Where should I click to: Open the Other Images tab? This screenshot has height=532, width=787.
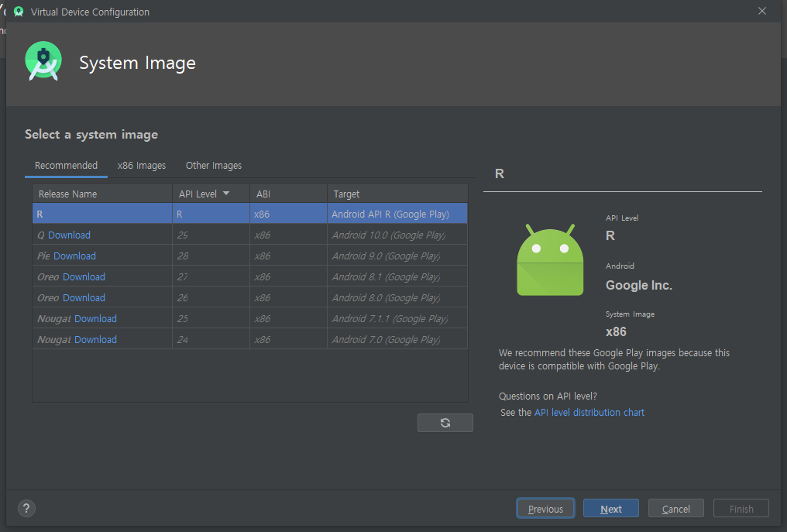[x=214, y=166]
